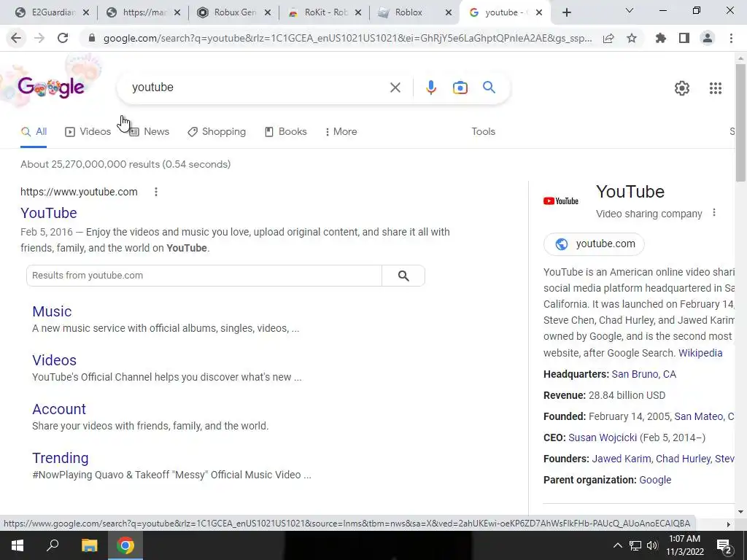Click the Results from youtube.com search field

point(204,276)
